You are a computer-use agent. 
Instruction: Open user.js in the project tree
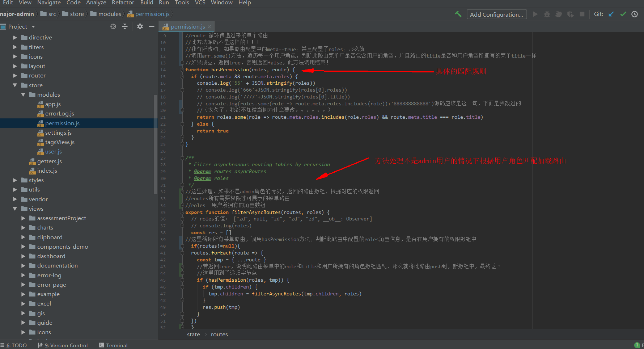(x=54, y=152)
